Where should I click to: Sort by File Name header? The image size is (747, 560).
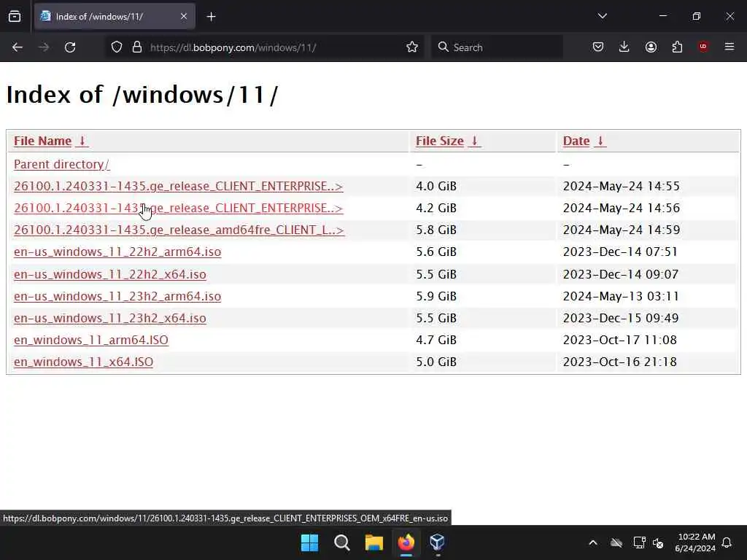[42, 141]
